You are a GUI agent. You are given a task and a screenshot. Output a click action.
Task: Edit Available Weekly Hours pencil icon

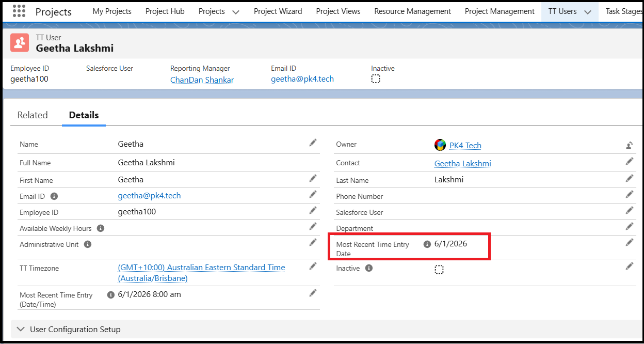[x=313, y=226]
